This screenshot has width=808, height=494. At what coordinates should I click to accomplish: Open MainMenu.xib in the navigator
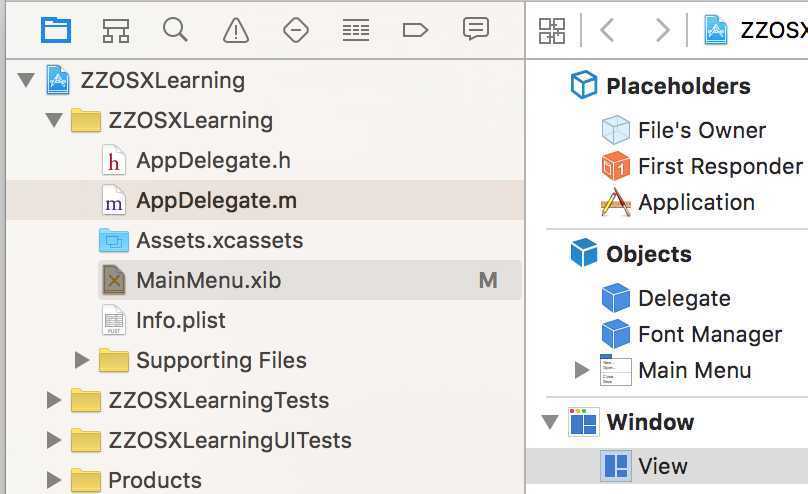[x=208, y=280]
